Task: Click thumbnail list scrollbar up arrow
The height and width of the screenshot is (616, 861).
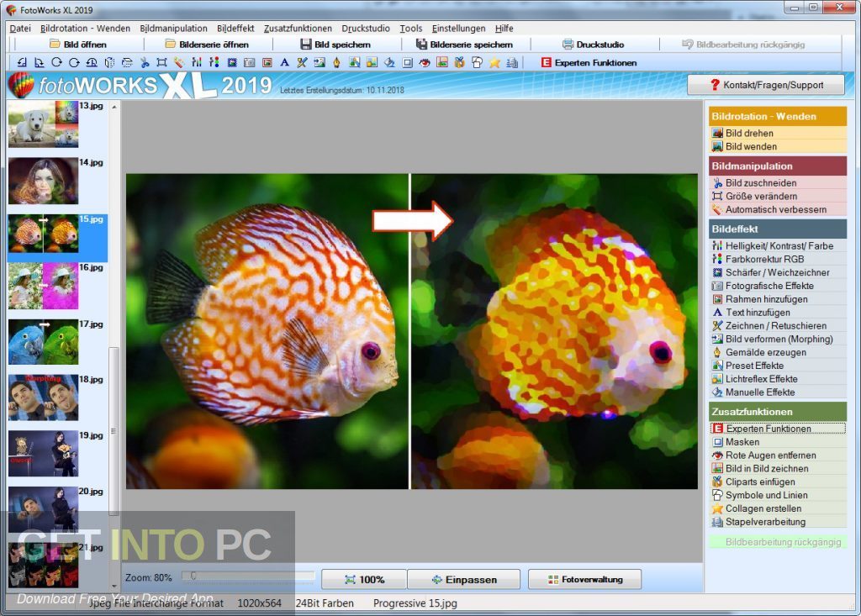Action: click(x=114, y=107)
